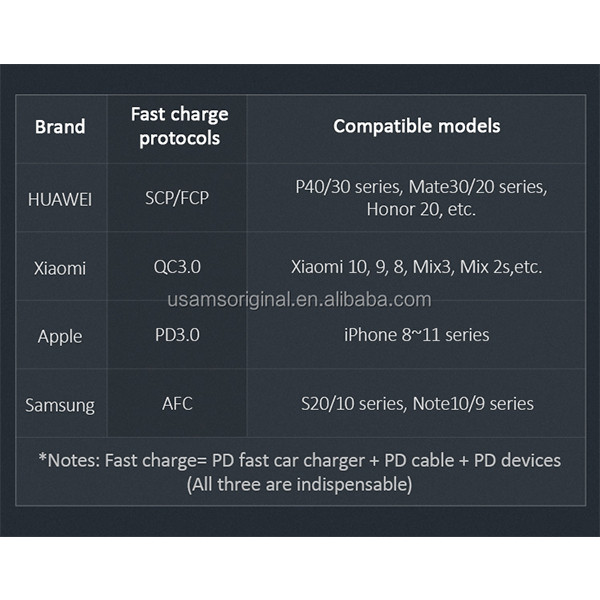Select the Xiaomi brand cell
The height and width of the screenshot is (600, 600).
click(60, 268)
